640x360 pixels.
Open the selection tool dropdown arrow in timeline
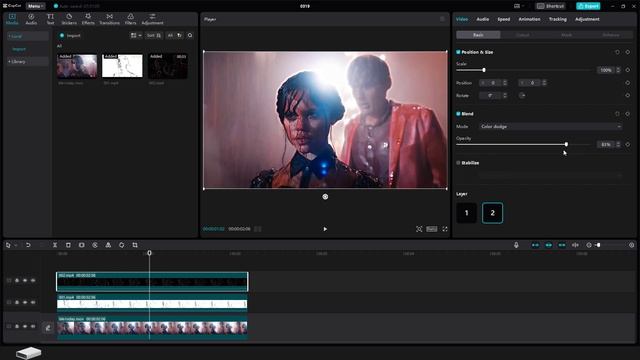pyautogui.click(x=16, y=245)
